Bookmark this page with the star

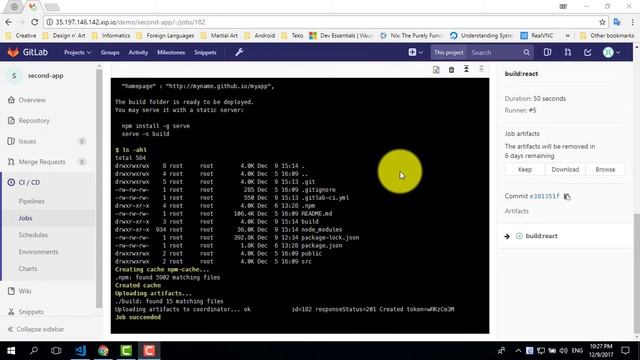(x=602, y=22)
